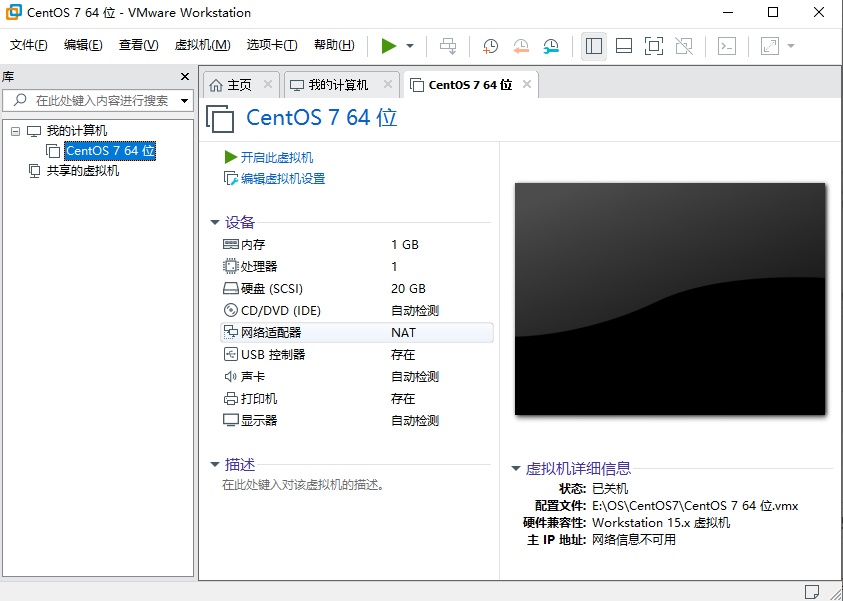Screen dimensions: 843x601
Task: Enter full screen mode icon
Action: point(654,46)
